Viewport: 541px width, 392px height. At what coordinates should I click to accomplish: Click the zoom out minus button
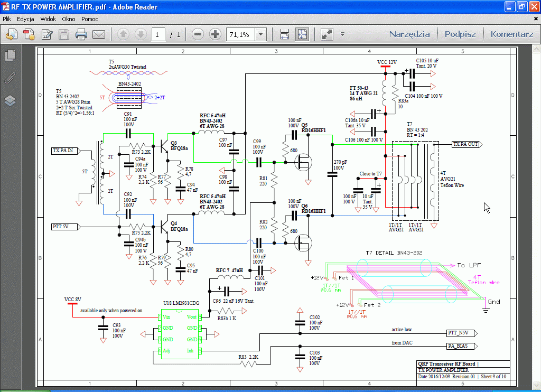(198, 35)
